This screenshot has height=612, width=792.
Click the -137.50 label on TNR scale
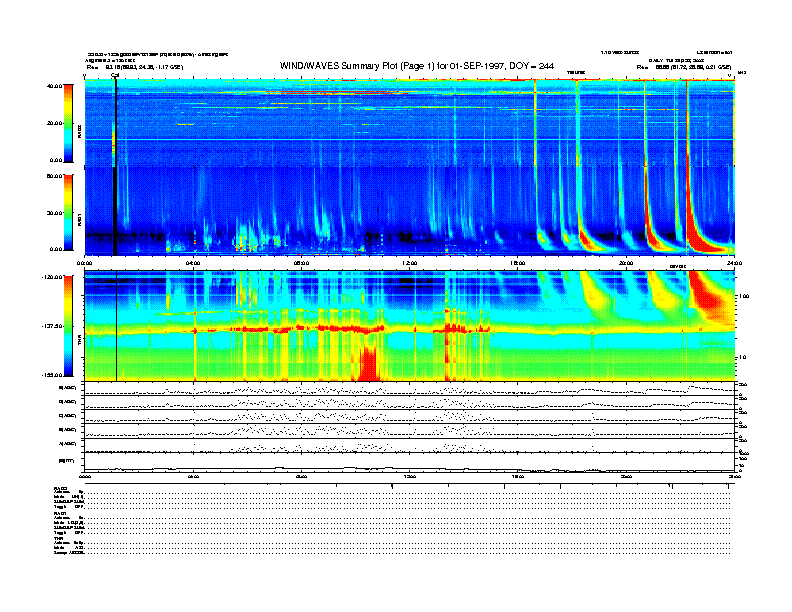point(52,326)
